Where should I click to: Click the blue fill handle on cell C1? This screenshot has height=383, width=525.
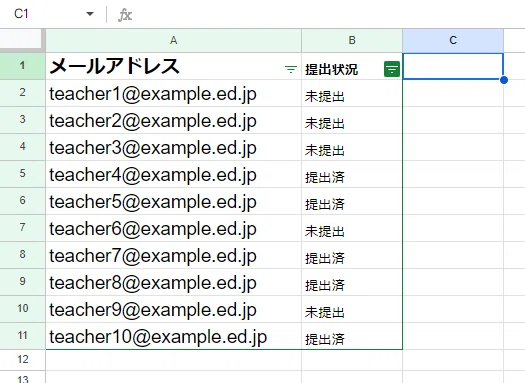(504, 80)
